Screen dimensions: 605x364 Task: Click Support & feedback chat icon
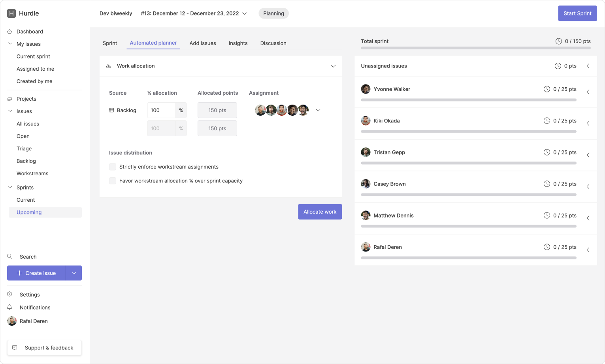tap(15, 348)
